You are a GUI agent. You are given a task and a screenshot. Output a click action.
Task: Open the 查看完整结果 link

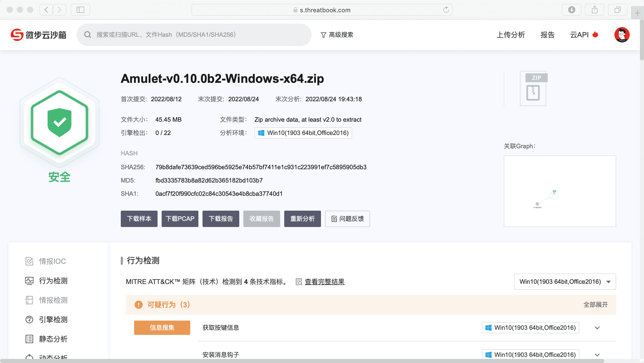pos(325,282)
